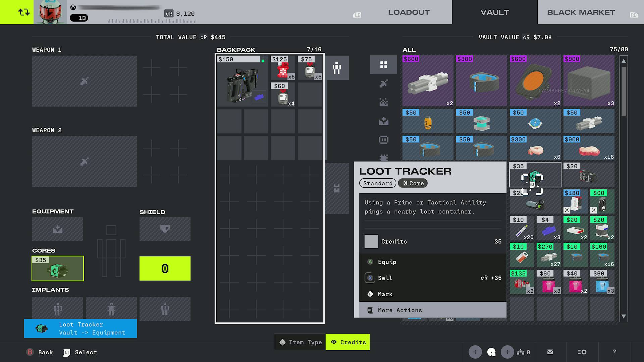Open the mailbox icon at the bottom right
Viewport: 644px width, 362px height.
(x=550, y=352)
